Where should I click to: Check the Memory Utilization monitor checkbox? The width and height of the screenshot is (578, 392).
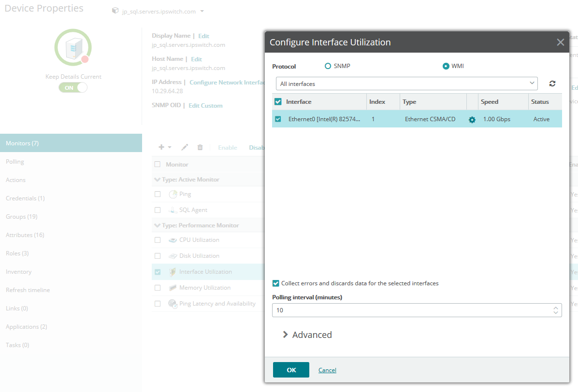(x=158, y=287)
